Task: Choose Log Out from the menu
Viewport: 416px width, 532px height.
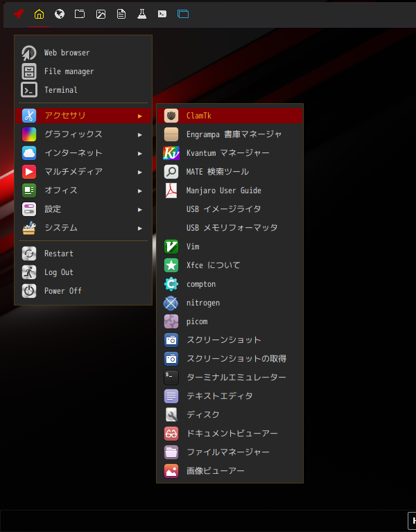Action: pos(83,272)
